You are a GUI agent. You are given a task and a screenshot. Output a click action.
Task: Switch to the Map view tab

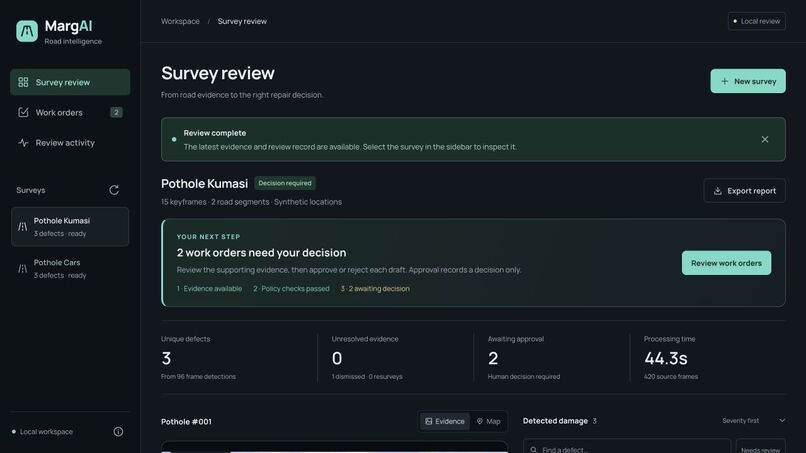[488, 421]
